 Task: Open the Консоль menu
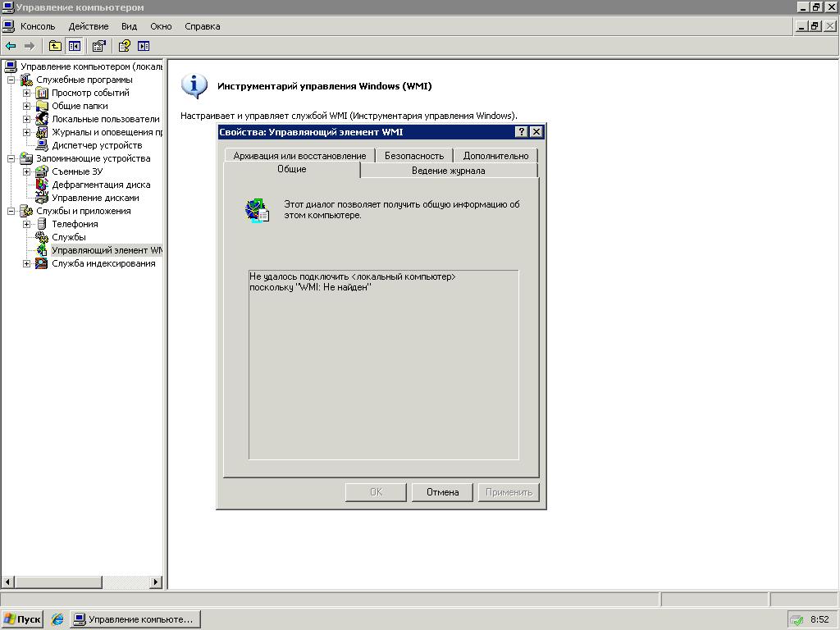38,26
